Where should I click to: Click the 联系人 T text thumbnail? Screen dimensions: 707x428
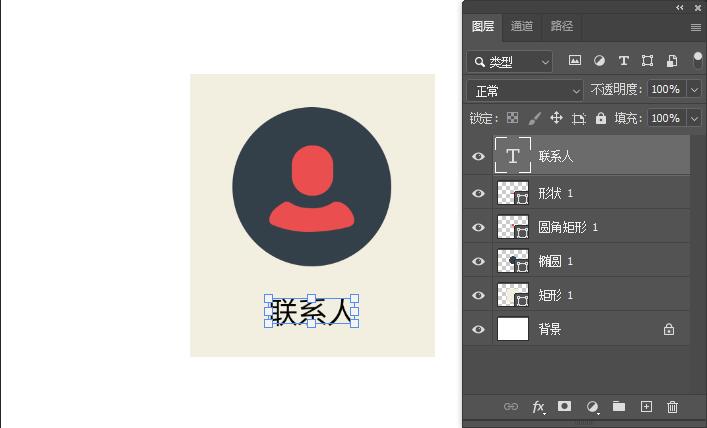(513, 156)
